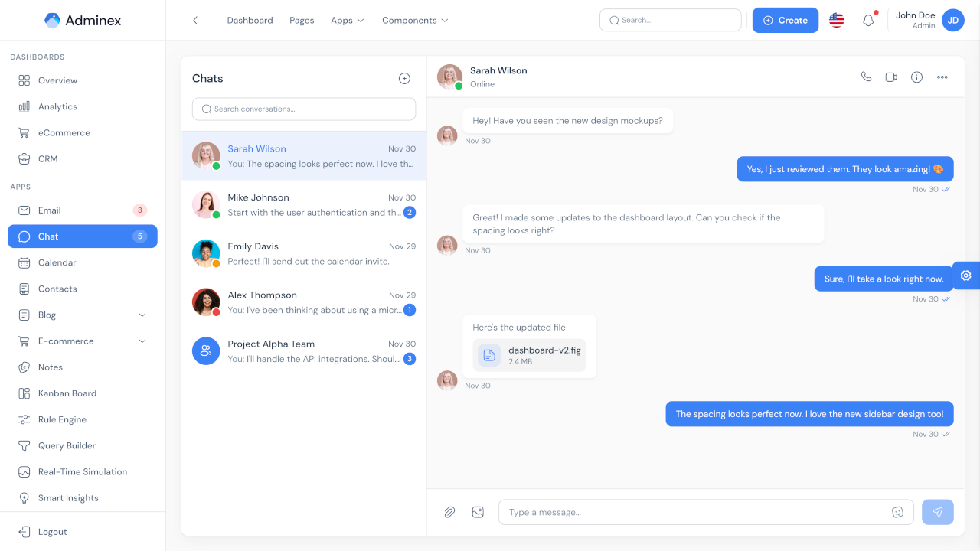The height and width of the screenshot is (551, 980).
Task: Open the Project Alpha Team group chat
Action: 304,351
